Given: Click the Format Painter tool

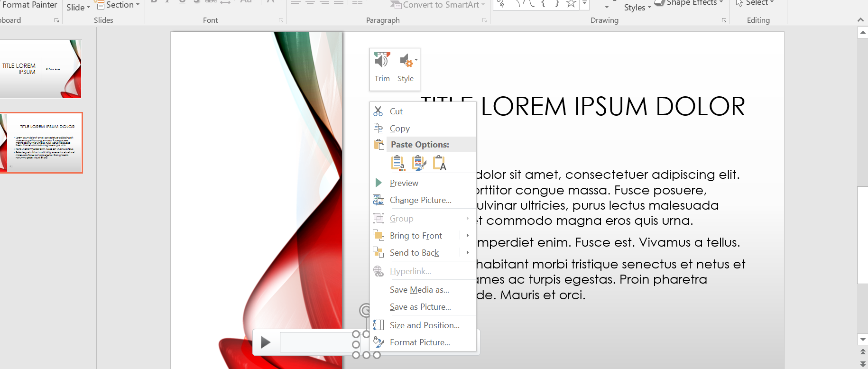Looking at the screenshot, I should click(29, 5).
